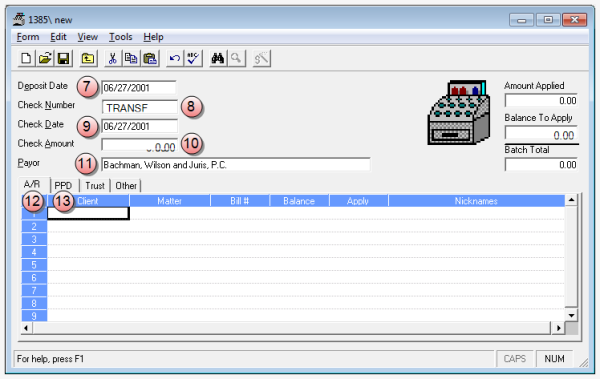Select grid row header 4
Screen dimensions: 600x379
[x=34, y=252]
